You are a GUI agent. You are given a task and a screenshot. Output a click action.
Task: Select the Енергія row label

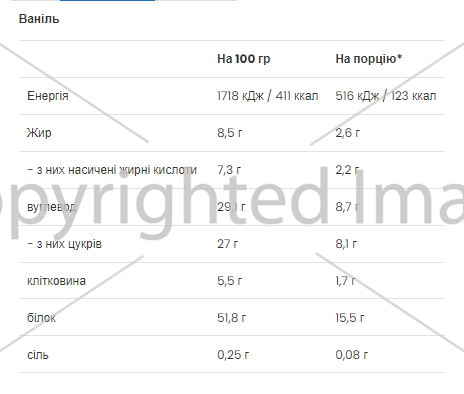(48, 96)
